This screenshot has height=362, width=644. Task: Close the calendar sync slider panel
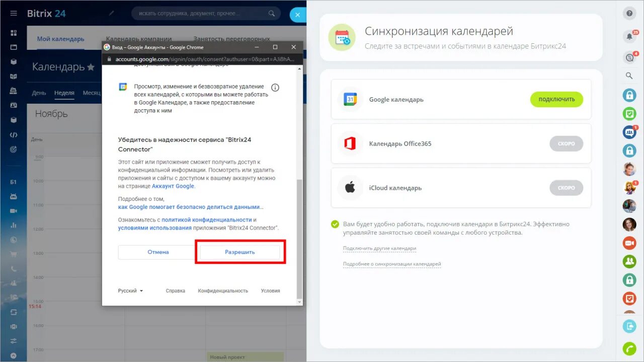pyautogui.click(x=298, y=15)
